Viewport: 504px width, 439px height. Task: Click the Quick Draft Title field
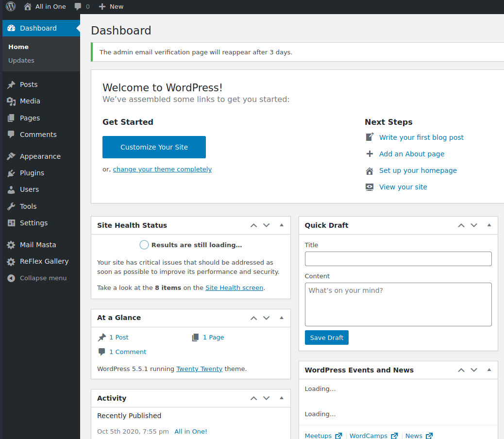pos(398,258)
